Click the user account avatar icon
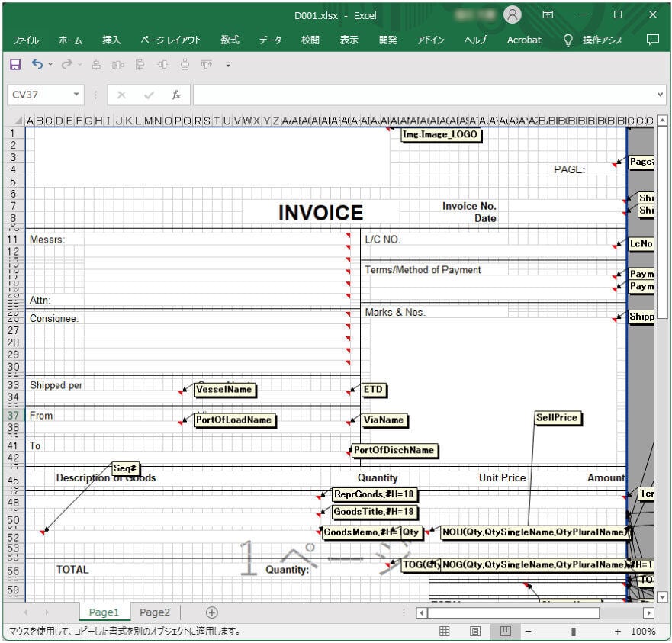Image resolution: width=672 pixels, height=643 pixels. [512, 15]
